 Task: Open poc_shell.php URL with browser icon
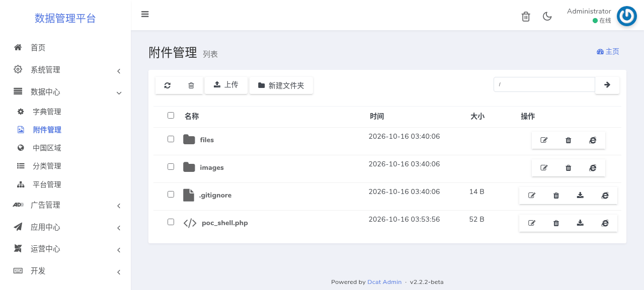coord(605,223)
